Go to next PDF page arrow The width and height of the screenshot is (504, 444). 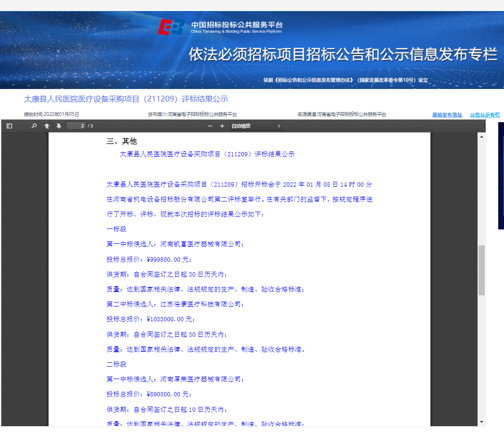[59, 126]
